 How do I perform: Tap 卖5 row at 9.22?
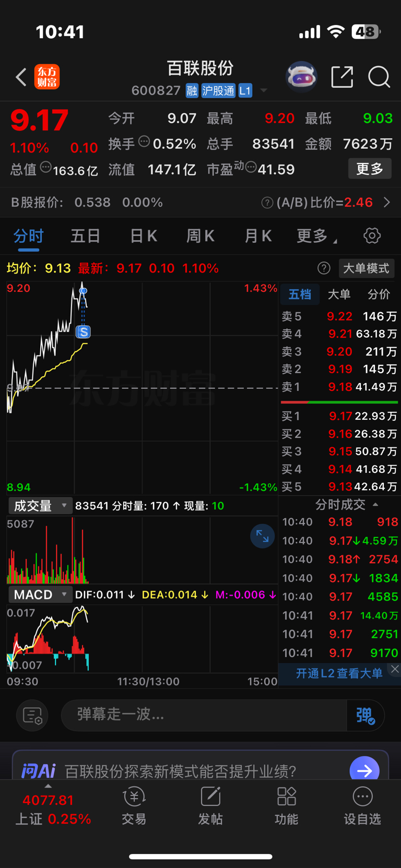pyautogui.click(x=339, y=316)
